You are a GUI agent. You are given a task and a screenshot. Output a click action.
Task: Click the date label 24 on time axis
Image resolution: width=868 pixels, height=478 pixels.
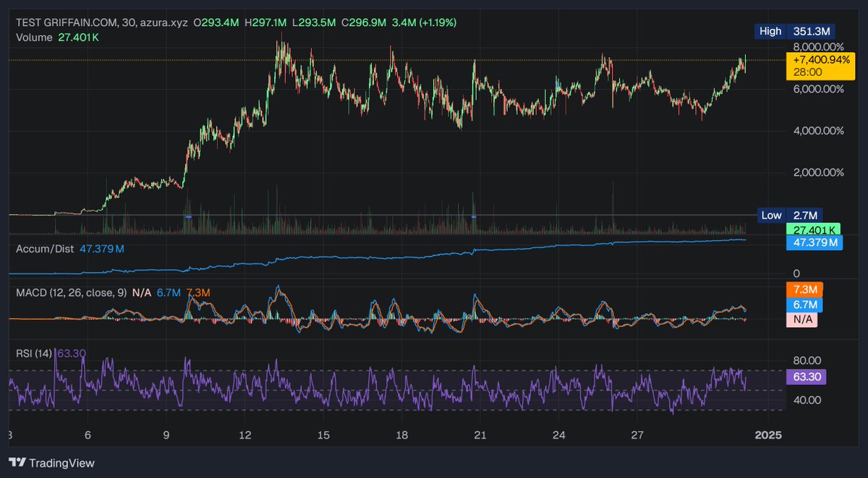click(559, 435)
